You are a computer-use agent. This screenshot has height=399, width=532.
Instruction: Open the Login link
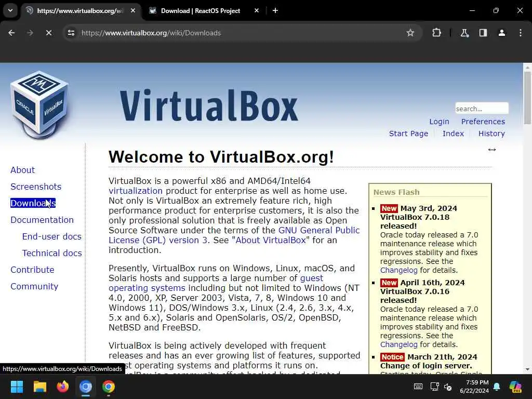click(439, 122)
